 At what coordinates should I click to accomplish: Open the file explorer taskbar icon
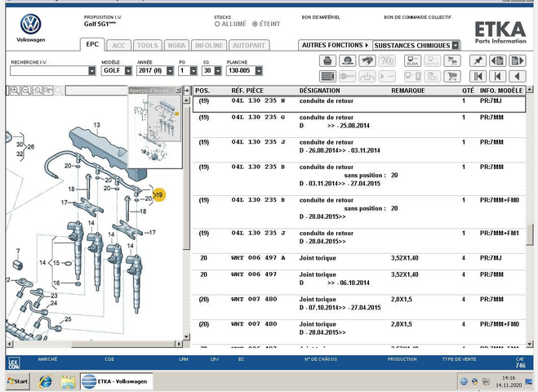click(68, 381)
